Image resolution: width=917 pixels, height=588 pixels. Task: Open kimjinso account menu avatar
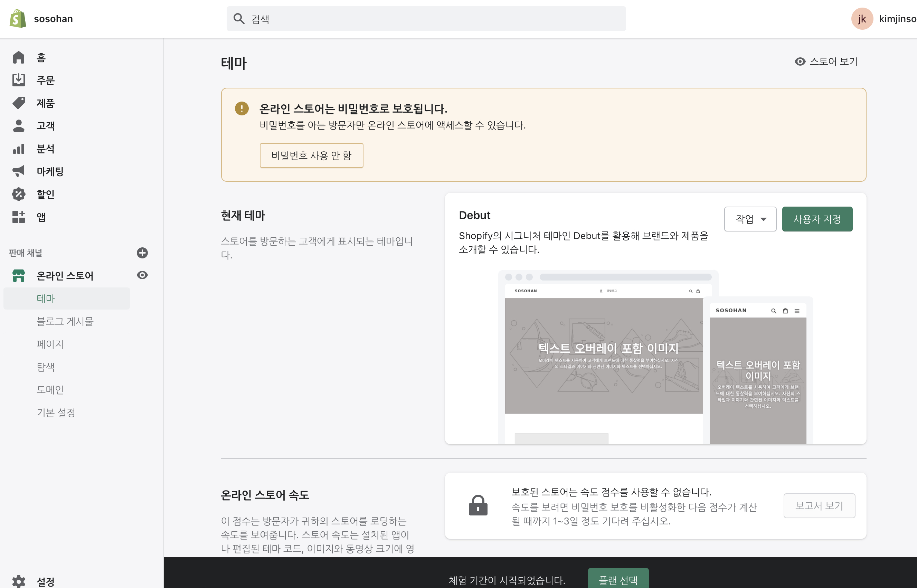(x=862, y=19)
